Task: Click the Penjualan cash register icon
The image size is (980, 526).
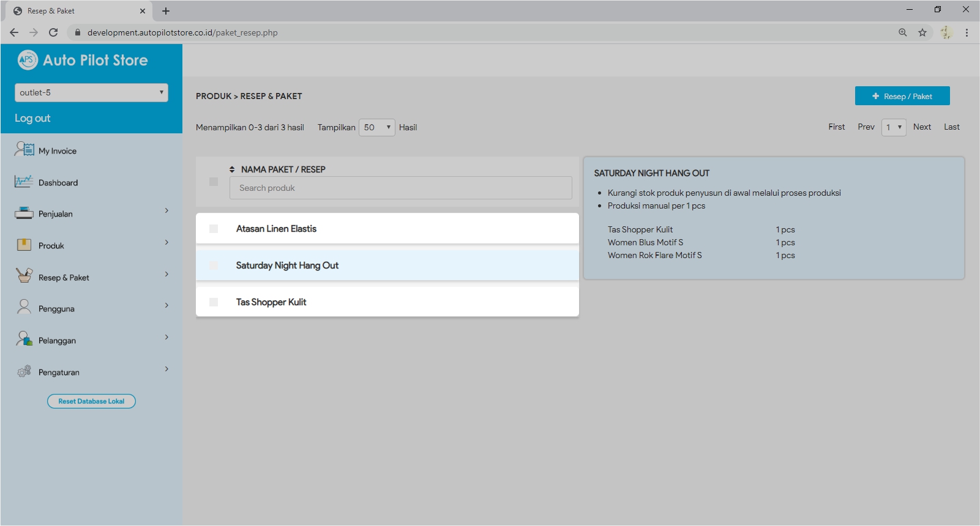Action: pos(24,213)
